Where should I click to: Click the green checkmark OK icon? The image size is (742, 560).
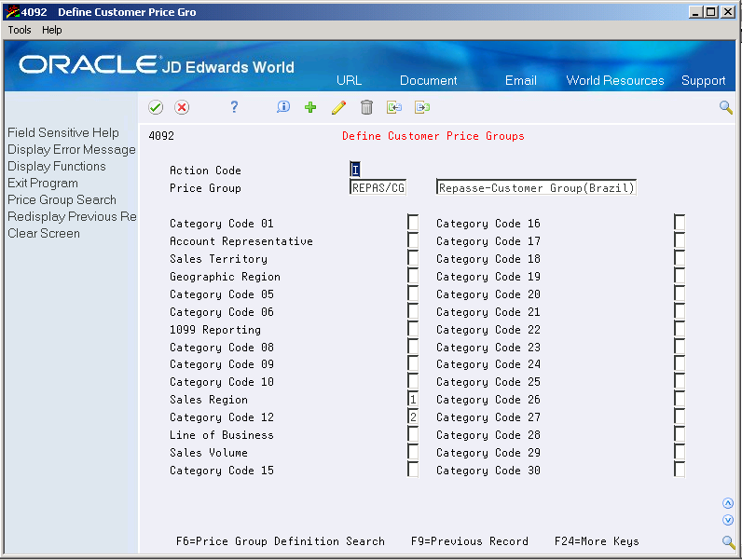click(156, 108)
